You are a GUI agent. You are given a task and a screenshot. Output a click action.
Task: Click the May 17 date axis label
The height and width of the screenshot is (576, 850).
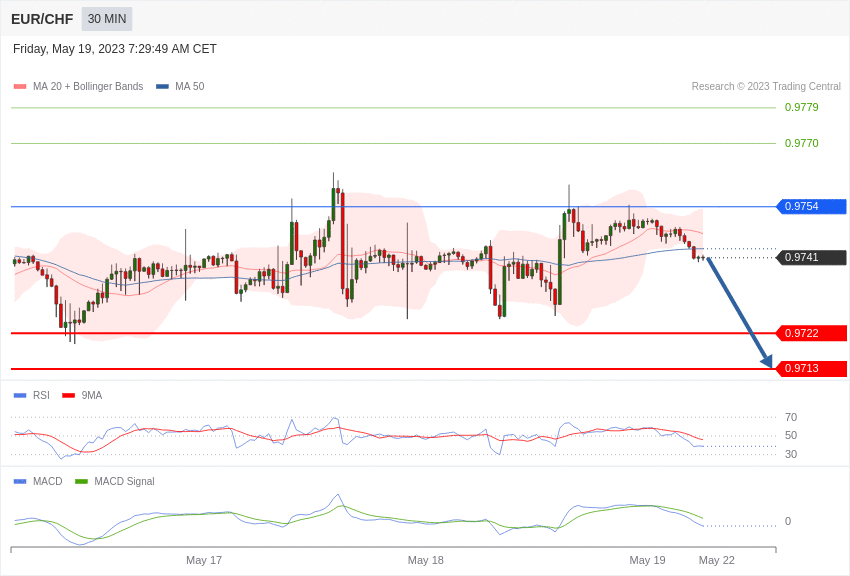[x=204, y=560]
